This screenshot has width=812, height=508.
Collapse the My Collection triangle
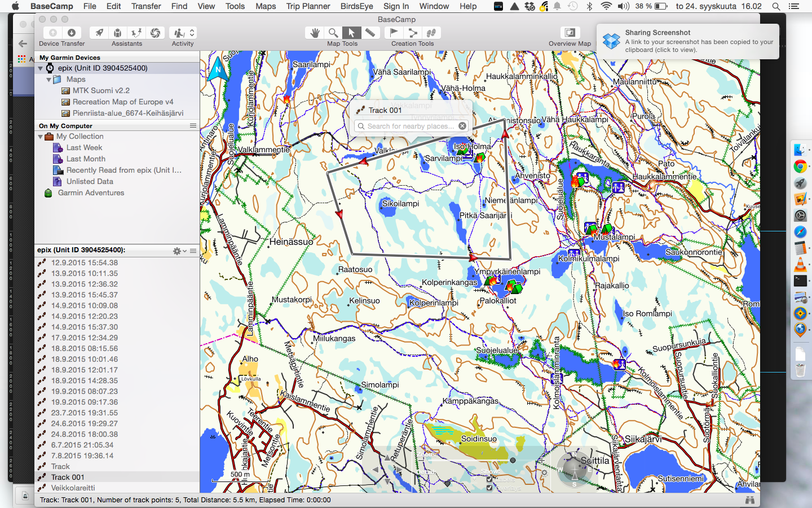(x=41, y=137)
